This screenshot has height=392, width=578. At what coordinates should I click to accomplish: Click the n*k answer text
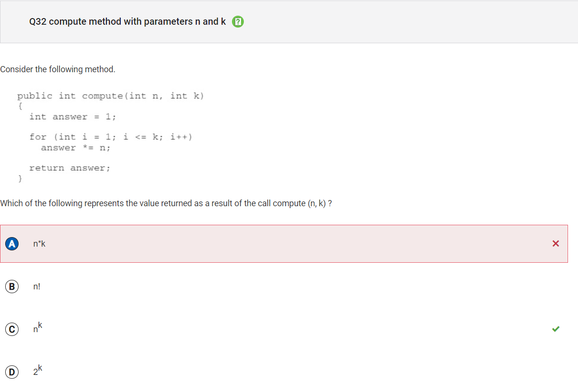39,244
